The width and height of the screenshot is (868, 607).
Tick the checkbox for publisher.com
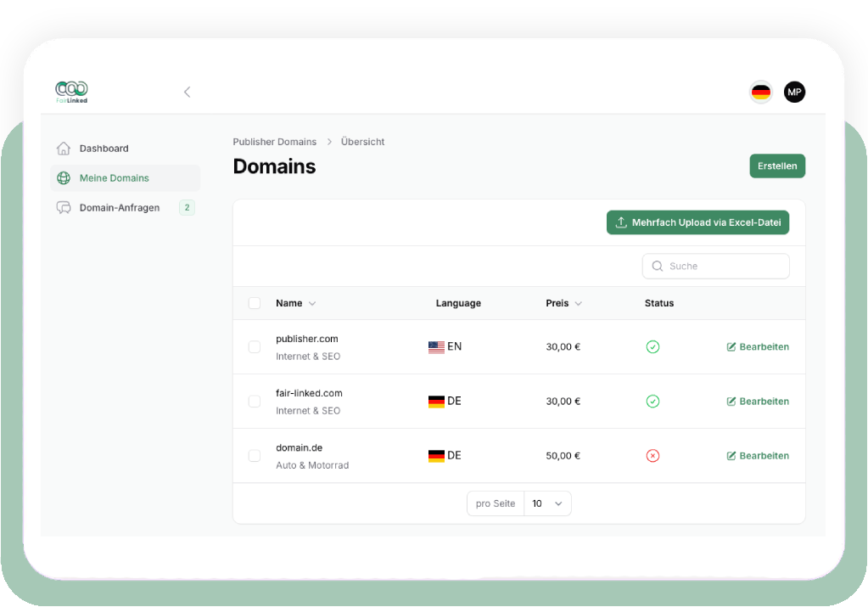[x=255, y=346]
